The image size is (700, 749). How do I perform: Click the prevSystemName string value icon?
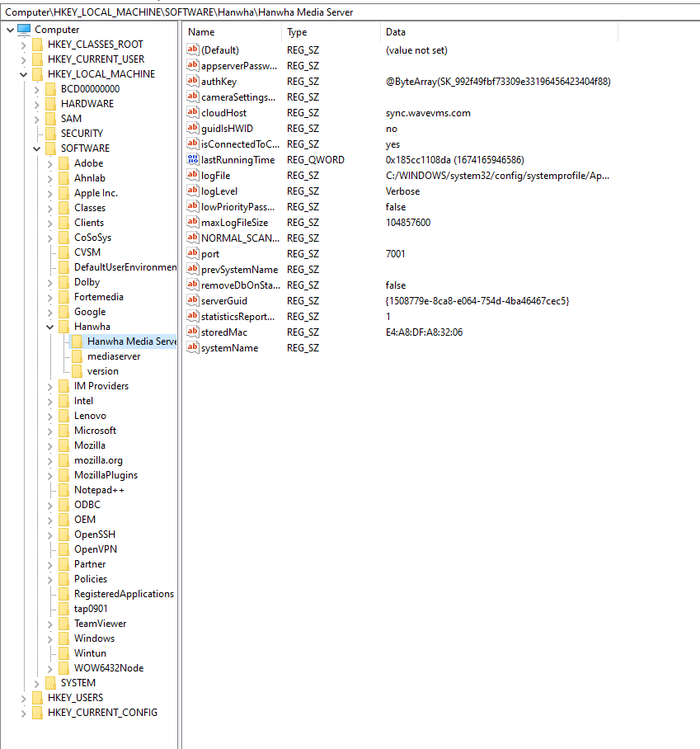tap(192, 270)
